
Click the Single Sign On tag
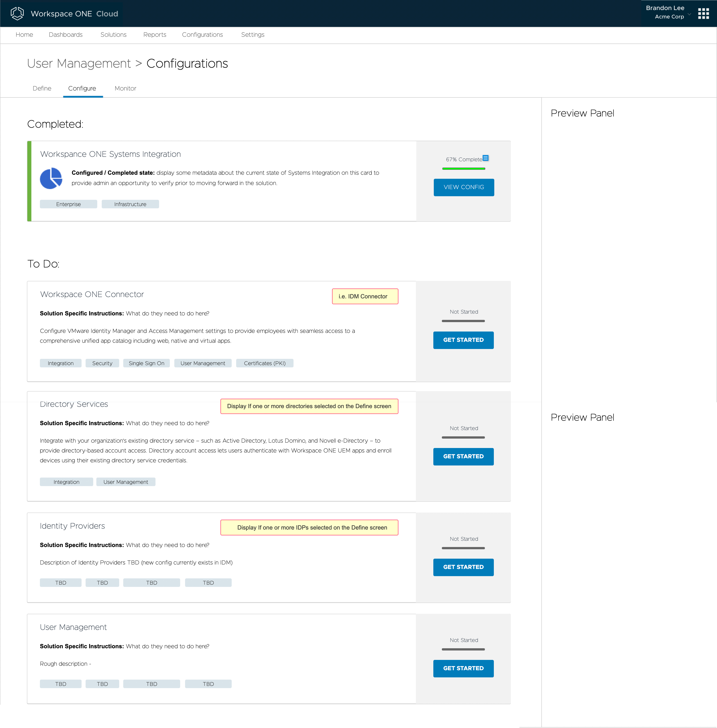pyautogui.click(x=146, y=363)
